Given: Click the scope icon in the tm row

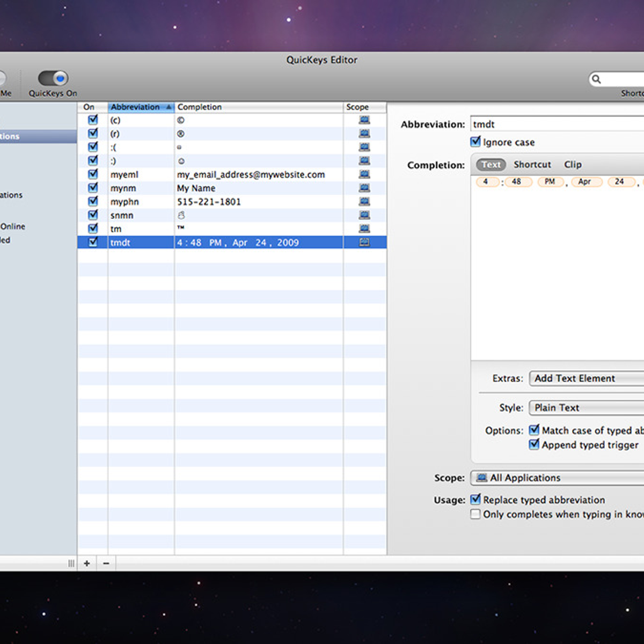Looking at the screenshot, I should 364,229.
